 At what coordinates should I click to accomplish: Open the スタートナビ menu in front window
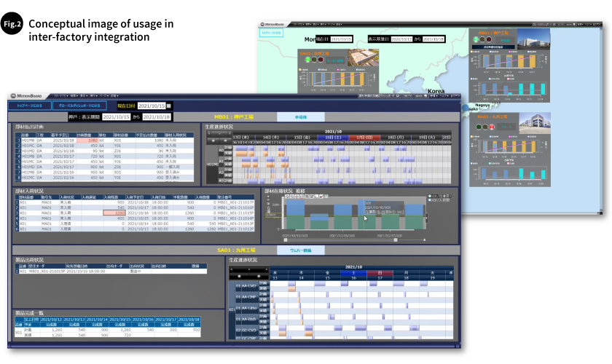coord(61,95)
